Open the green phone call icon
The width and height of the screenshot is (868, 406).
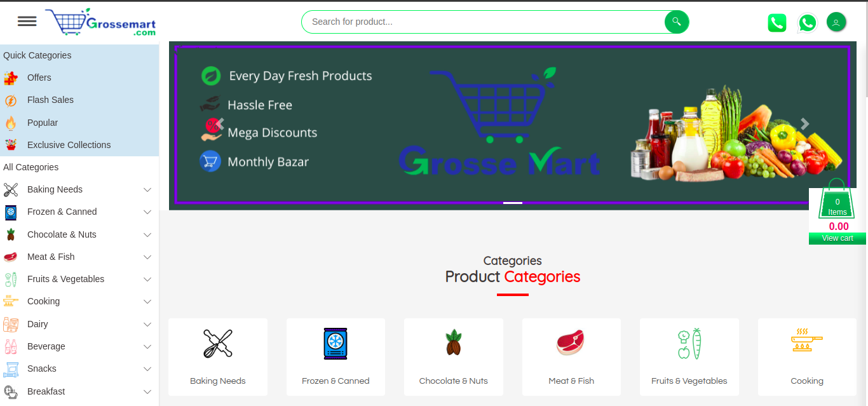coord(777,23)
